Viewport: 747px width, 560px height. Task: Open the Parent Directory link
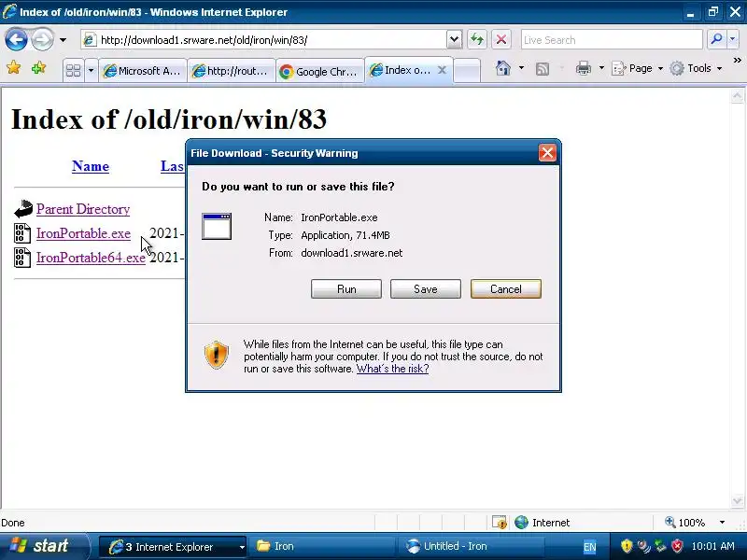(83, 209)
